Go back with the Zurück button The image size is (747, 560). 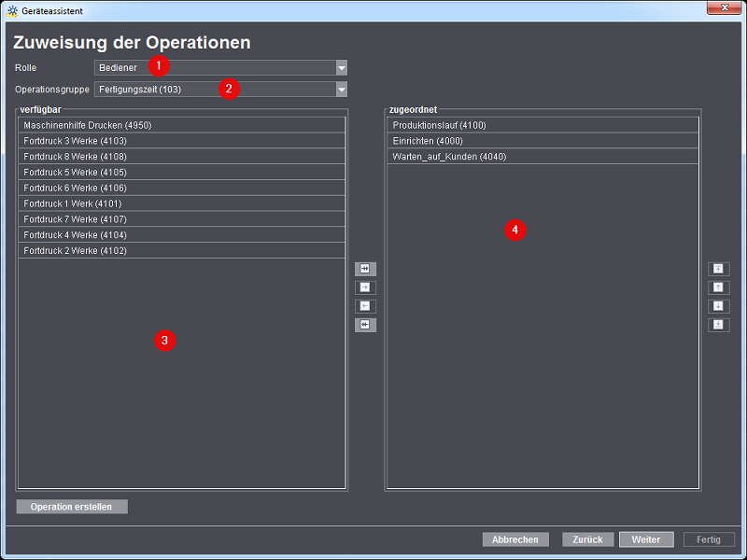(588, 539)
